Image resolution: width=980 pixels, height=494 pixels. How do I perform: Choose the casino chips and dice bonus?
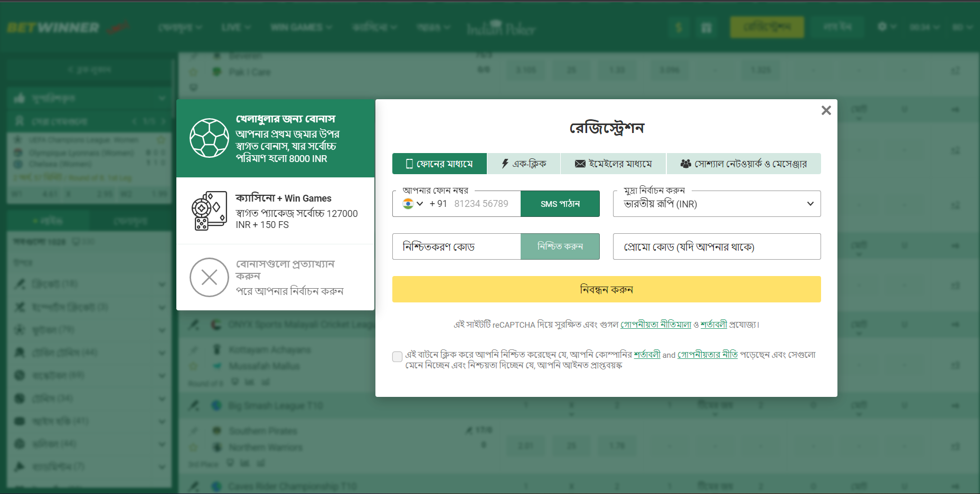[275, 211]
